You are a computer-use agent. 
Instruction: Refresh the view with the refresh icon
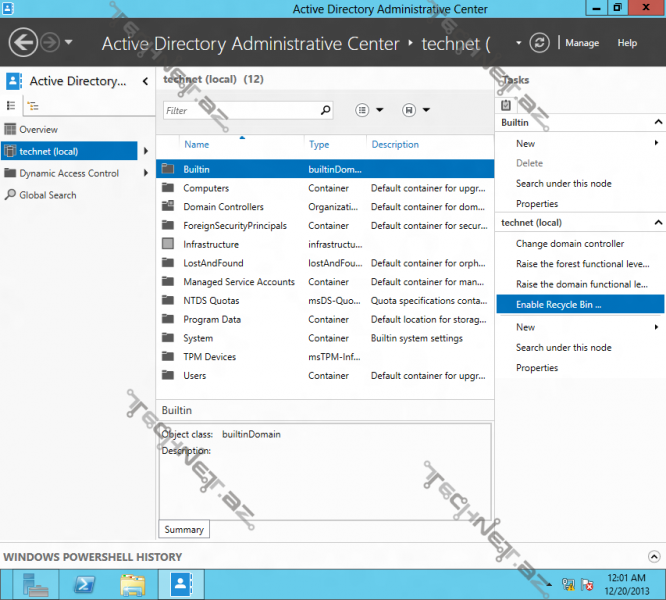pyautogui.click(x=539, y=42)
